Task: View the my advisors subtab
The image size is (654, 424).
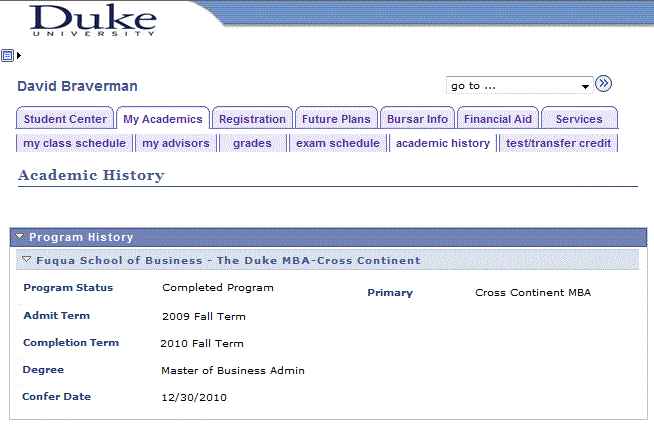Action: pyautogui.click(x=176, y=143)
